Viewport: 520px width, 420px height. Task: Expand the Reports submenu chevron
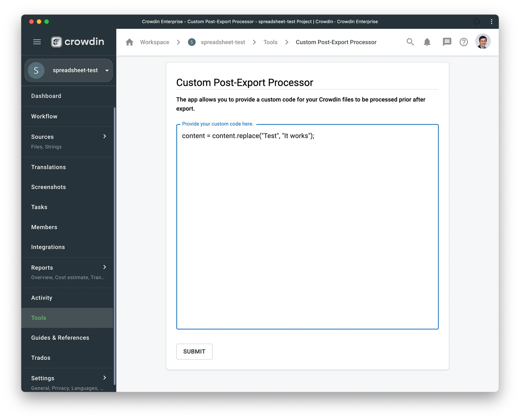(105, 267)
